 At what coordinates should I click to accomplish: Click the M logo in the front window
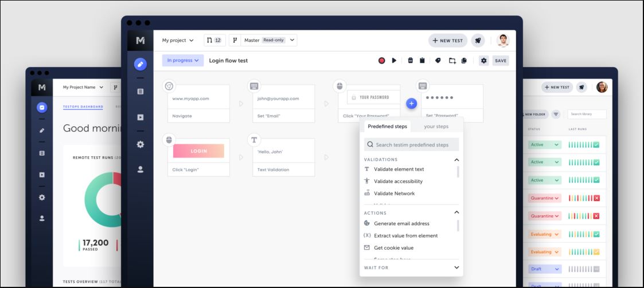point(140,40)
